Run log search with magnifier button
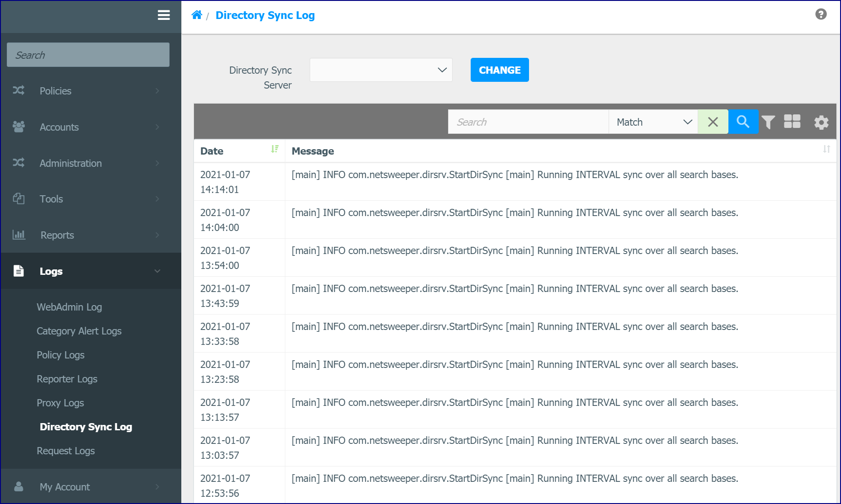Viewport: 841px width, 504px height. click(x=743, y=122)
